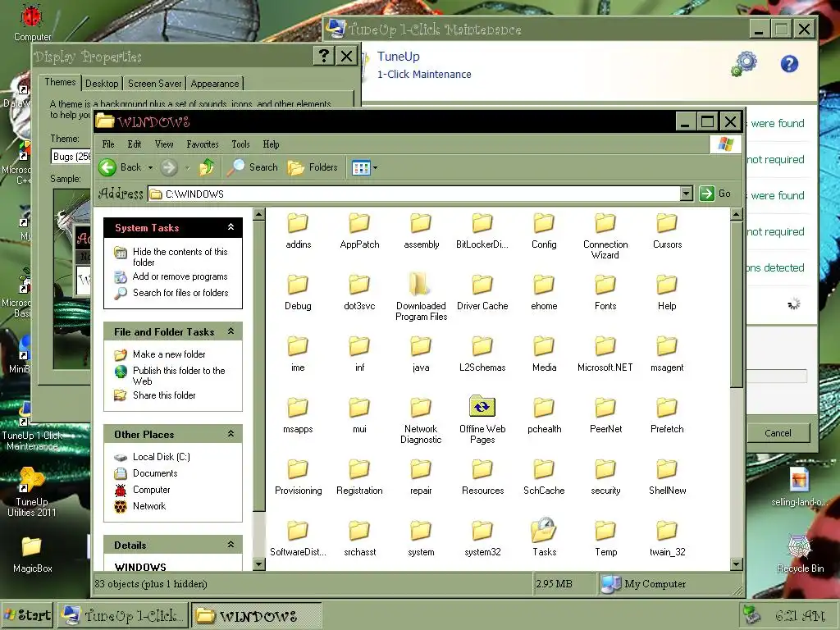The height and width of the screenshot is (630, 840).
Task: Click the green Back arrow button
Action: tap(107, 167)
